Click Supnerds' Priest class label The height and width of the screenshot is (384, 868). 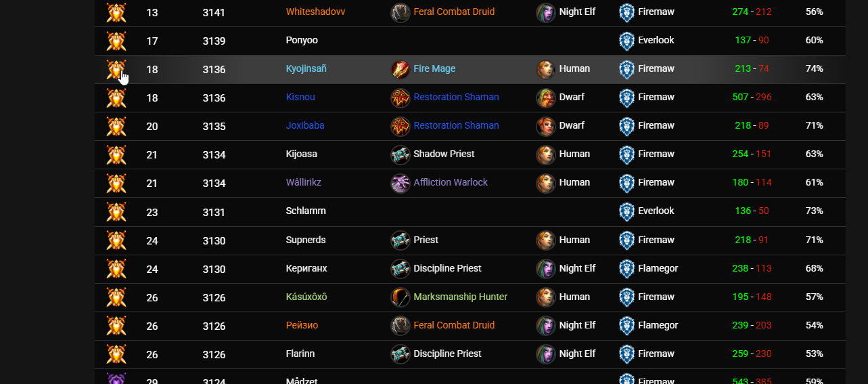coord(426,240)
